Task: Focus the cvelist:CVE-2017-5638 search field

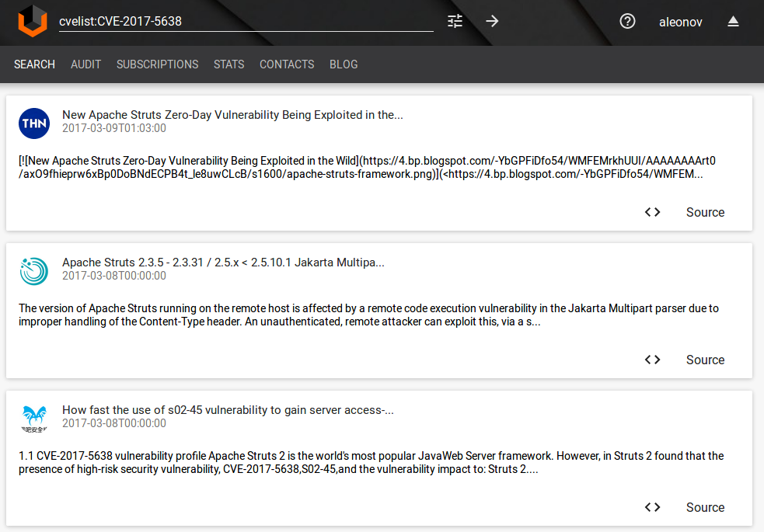Action: [246, 22]
